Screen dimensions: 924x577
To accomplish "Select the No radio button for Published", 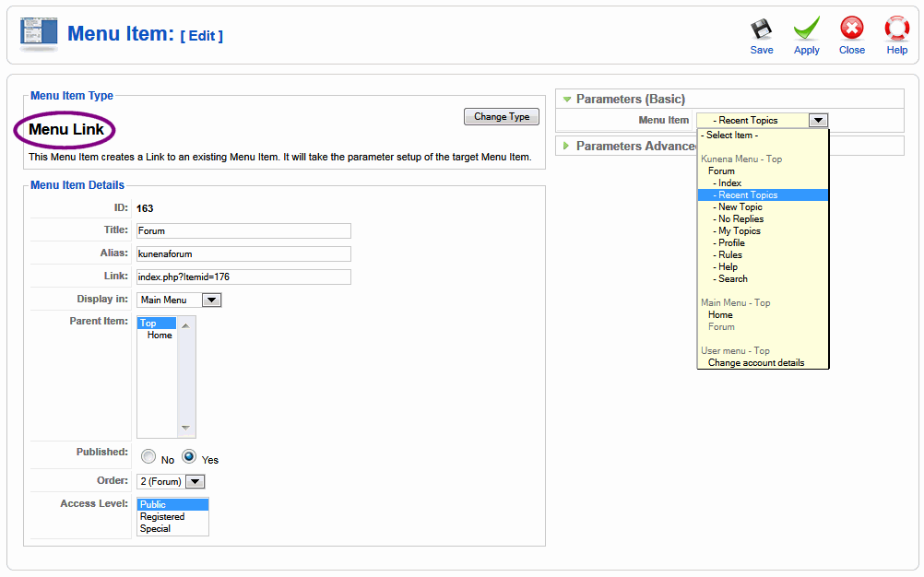I will tap(148, 457).
